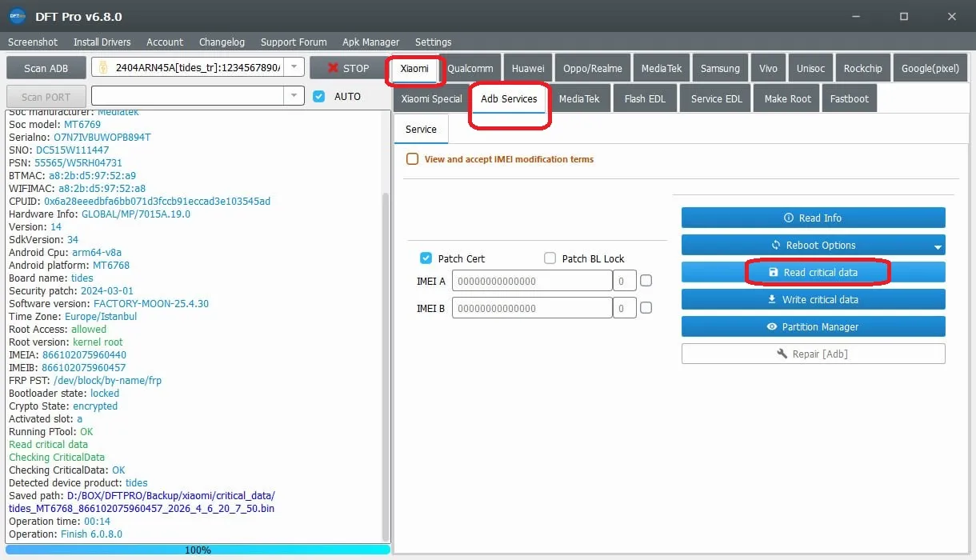The height and width of the screenshot is (560, 976).
Task: Switch to the Rockchip brand tab
Action: coord(862,68)
